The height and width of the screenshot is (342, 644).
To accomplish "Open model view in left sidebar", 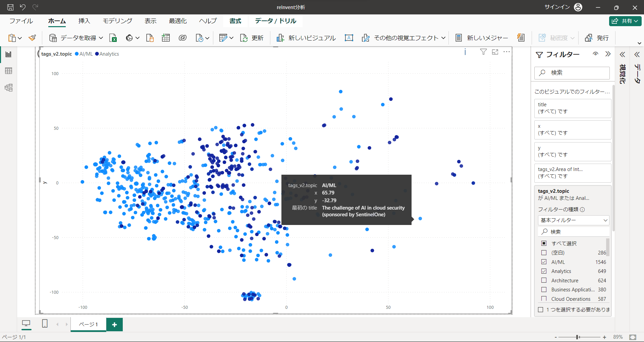I will (x=9, y=88).
